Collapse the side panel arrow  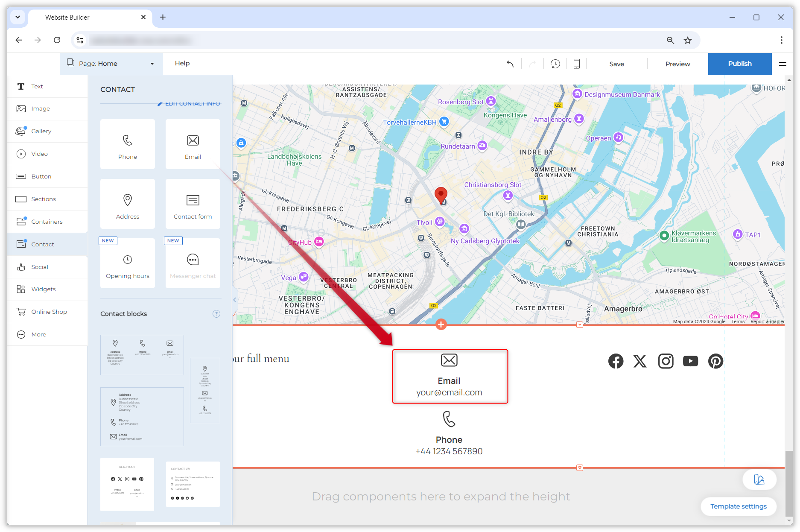[x=235, y=300]
